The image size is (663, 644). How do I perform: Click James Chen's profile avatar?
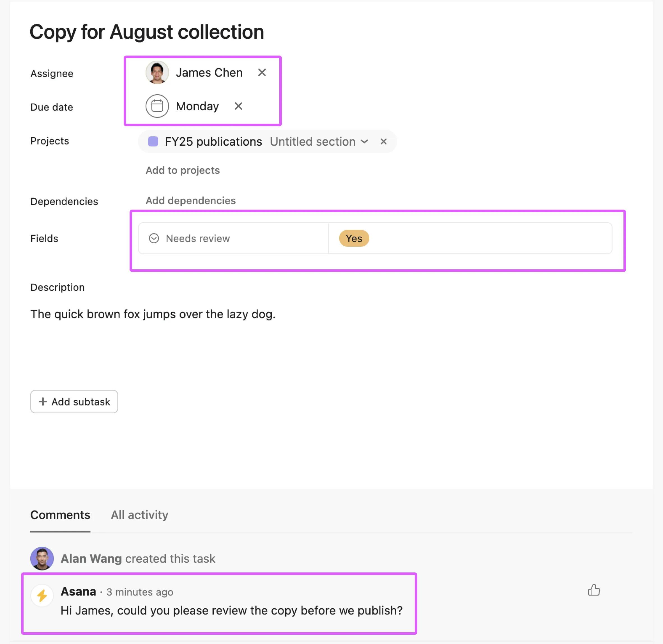157,72
